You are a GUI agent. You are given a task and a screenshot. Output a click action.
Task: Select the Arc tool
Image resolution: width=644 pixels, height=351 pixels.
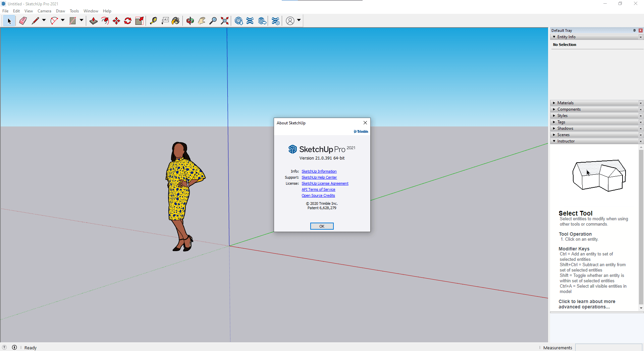[x=54, y=21]
